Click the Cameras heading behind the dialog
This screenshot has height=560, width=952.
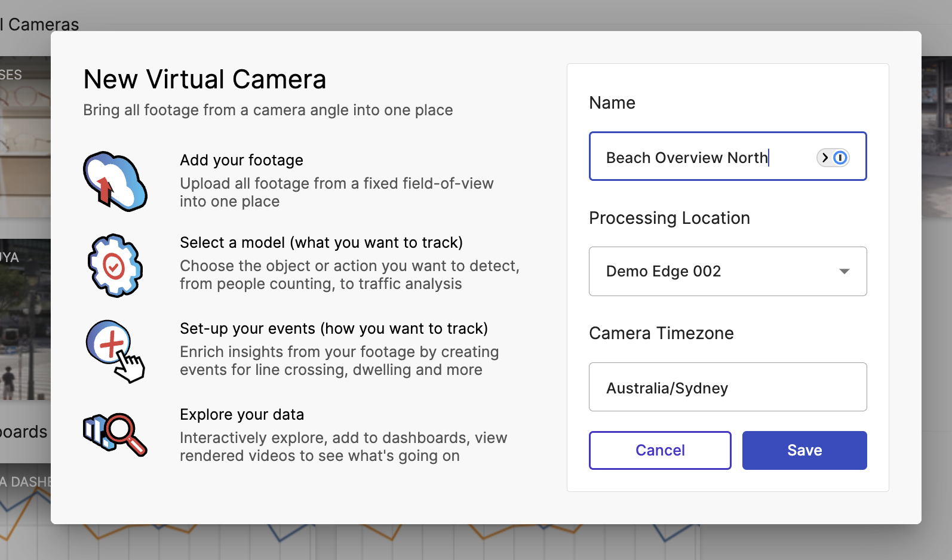[42, 24]
